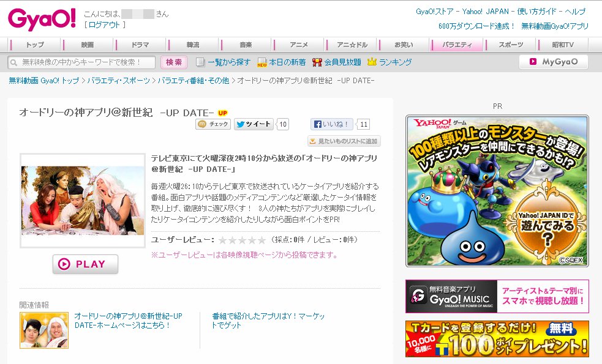Click the Facebook like count 11
This screenshot has width=602, height=364.
click(x=363, y=124)
